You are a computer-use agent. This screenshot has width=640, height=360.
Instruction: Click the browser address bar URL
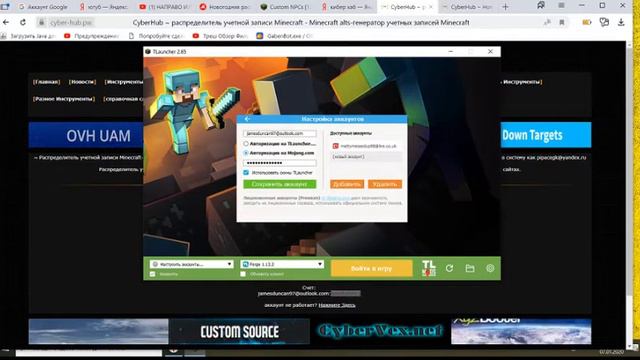click(x=70, y=22)
